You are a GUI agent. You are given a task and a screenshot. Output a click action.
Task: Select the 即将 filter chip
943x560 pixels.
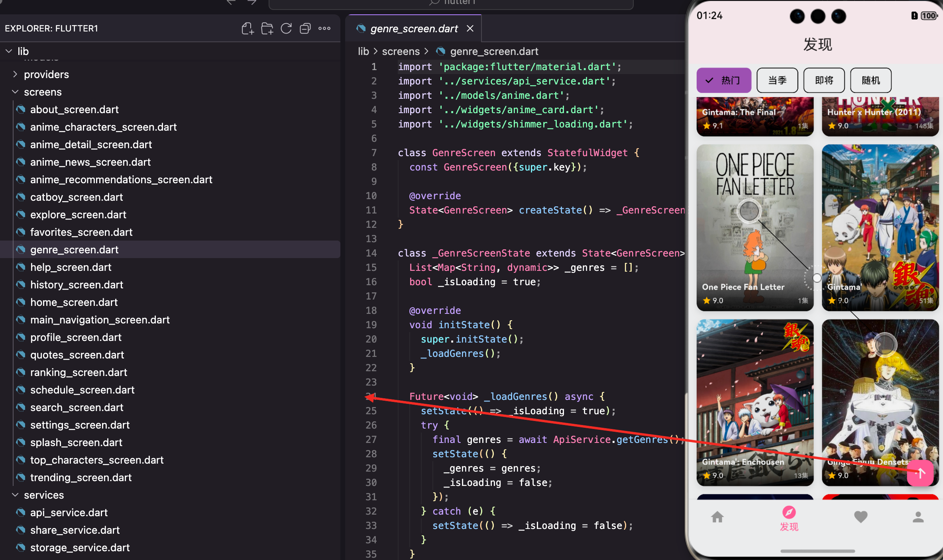(824, 80)
